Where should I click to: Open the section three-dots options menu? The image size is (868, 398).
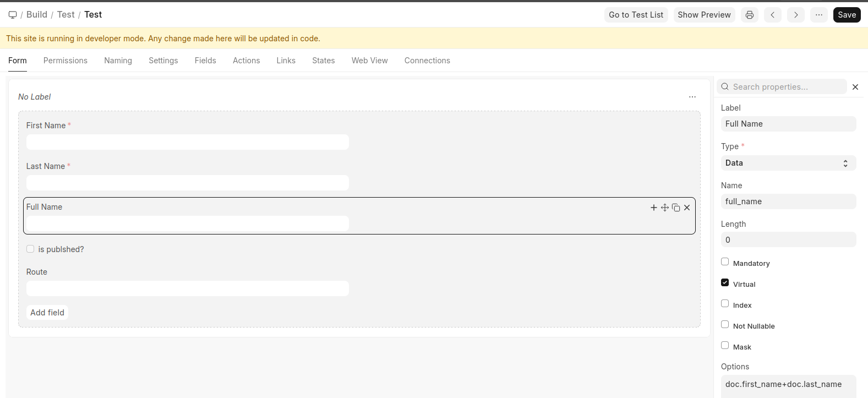coord(692,97)
